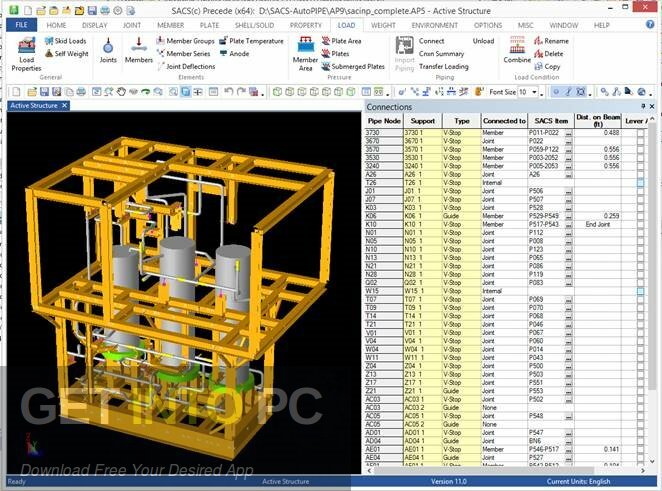
Task: Click Transfer Loading in Piping
Action: click(x=443, y=66)
